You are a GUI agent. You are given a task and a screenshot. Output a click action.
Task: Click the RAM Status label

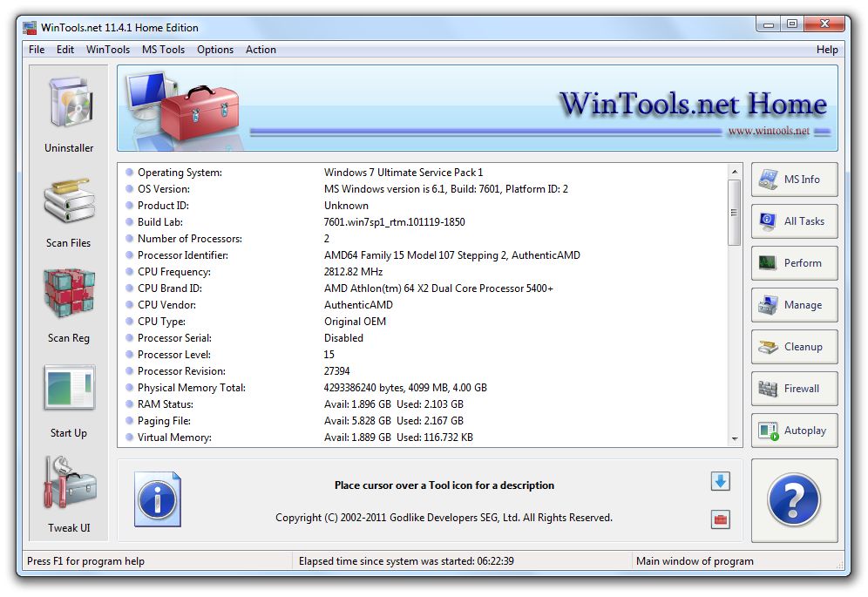point(165,404)
